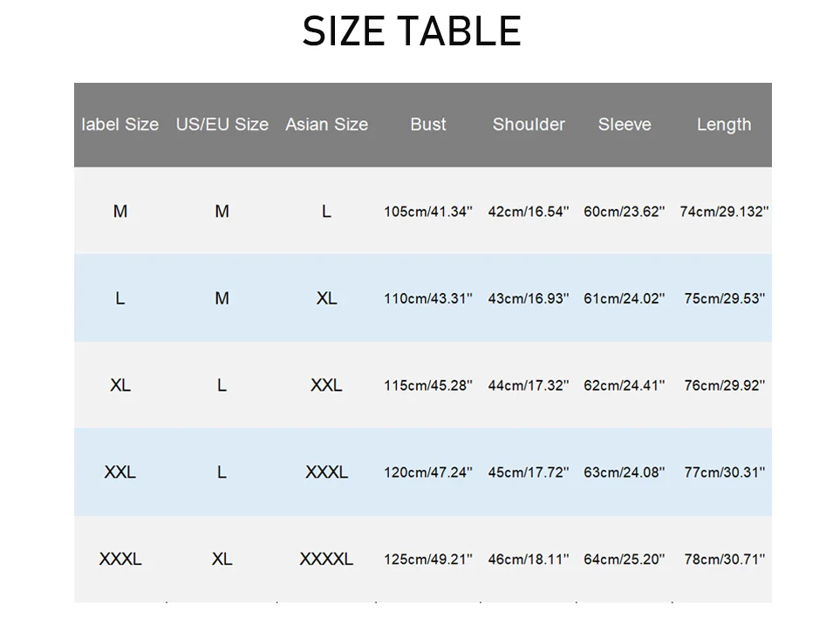The width and height of the screenshot is (840, 632).
Task: Click the 74cm/29.132" length cell
Action: 724,212
